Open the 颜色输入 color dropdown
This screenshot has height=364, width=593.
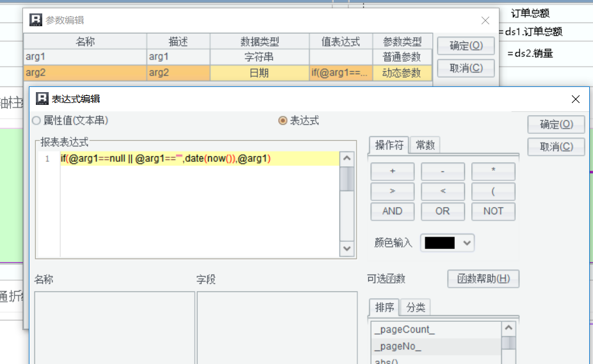[467, 242]
